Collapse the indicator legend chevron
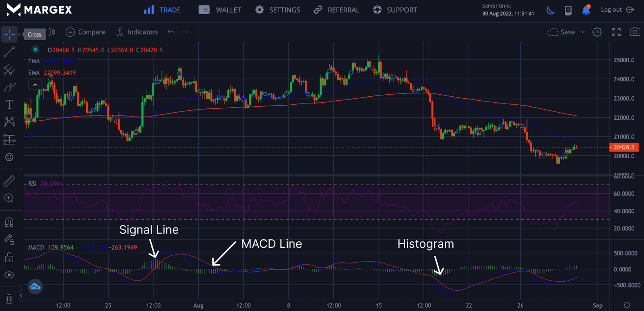Image resolution: width=644 pixels, height=311 pixels. [35, 85]
